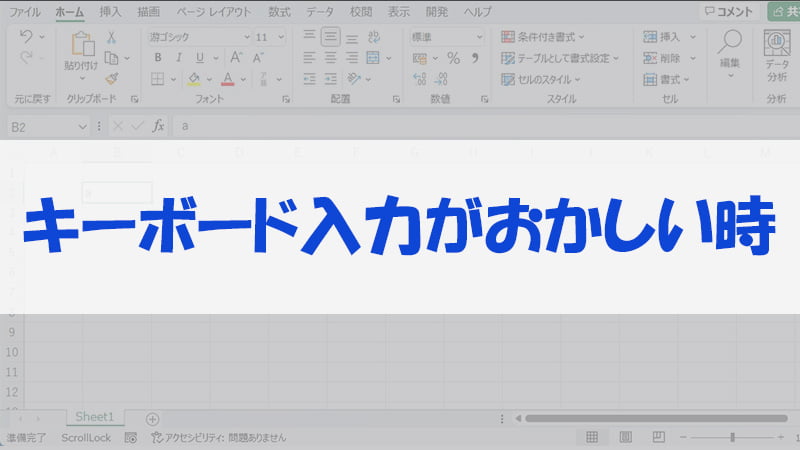Open the 挿入 ribbon tab
This screenshot has height=450, width=800.
110,12
